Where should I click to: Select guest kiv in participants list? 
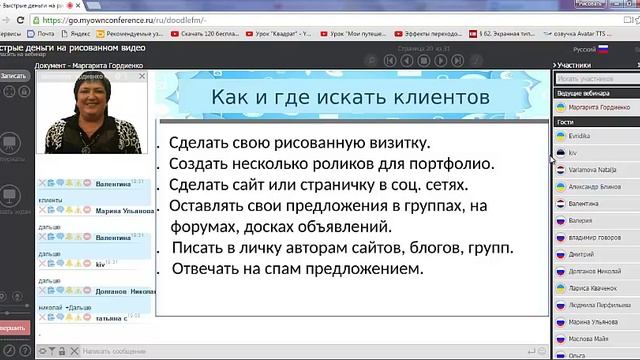(x=597, y=153)
